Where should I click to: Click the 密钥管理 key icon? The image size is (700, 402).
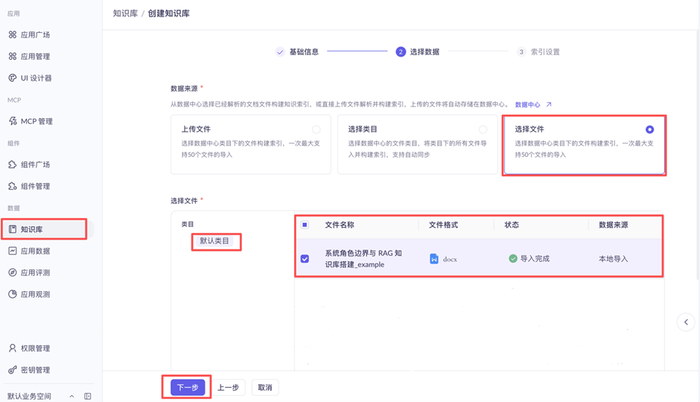click(x=12, y=370)
